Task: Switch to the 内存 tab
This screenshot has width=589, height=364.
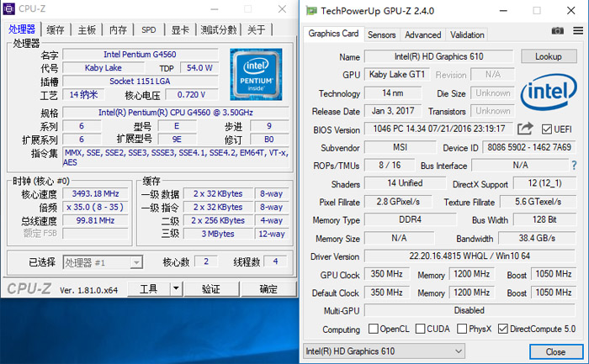Action: coord(118,29)
